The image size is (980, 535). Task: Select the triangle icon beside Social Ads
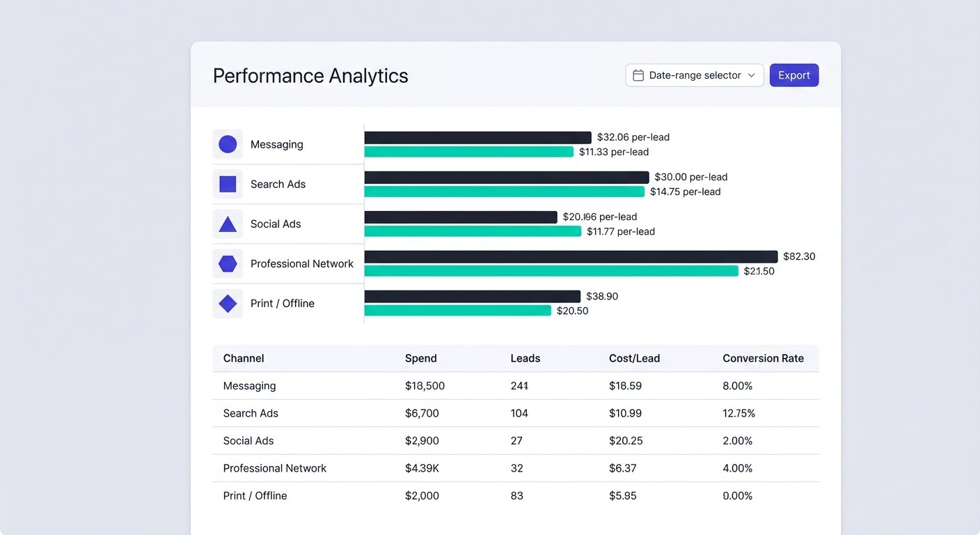click(x=228, y=224)
